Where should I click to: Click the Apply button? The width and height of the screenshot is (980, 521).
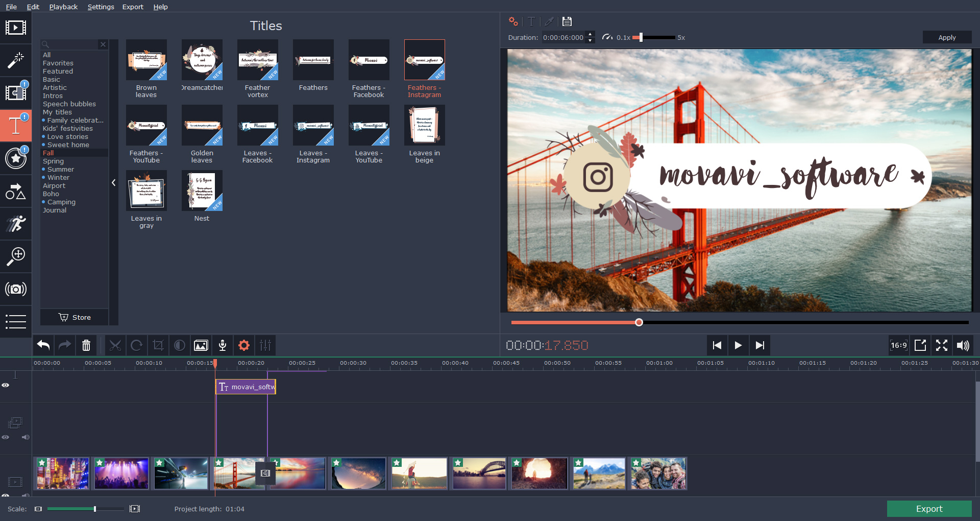tap(947, 37)
